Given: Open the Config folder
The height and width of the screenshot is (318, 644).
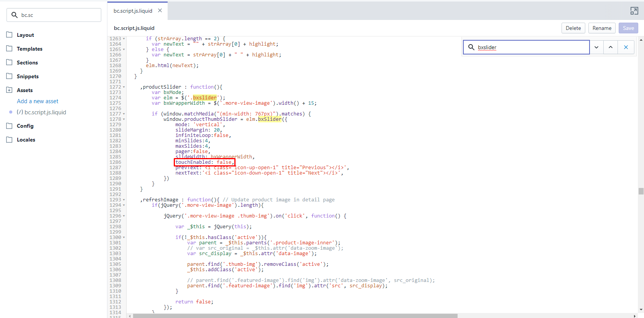Looking at the screenshot, I should [25, 126].
